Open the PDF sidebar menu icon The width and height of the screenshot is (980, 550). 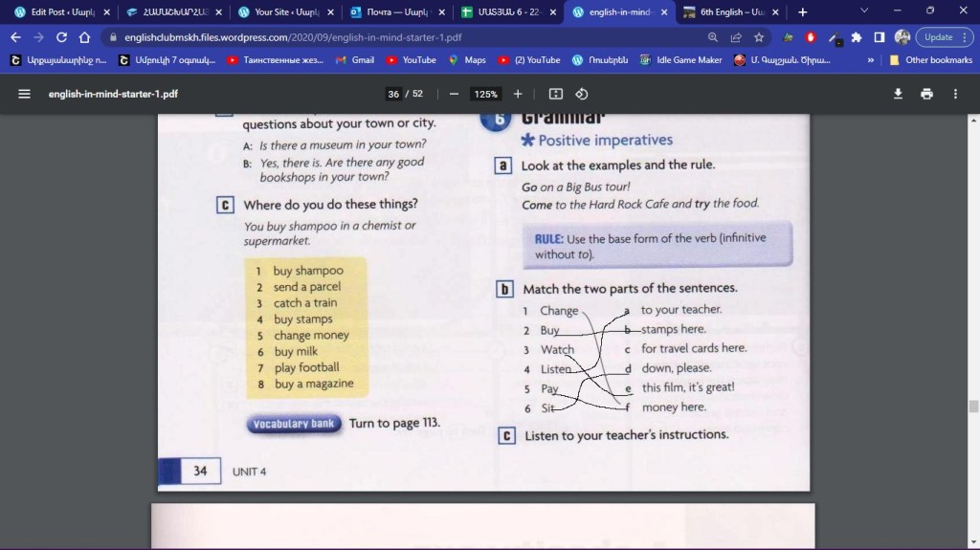(x=24, y=94)
